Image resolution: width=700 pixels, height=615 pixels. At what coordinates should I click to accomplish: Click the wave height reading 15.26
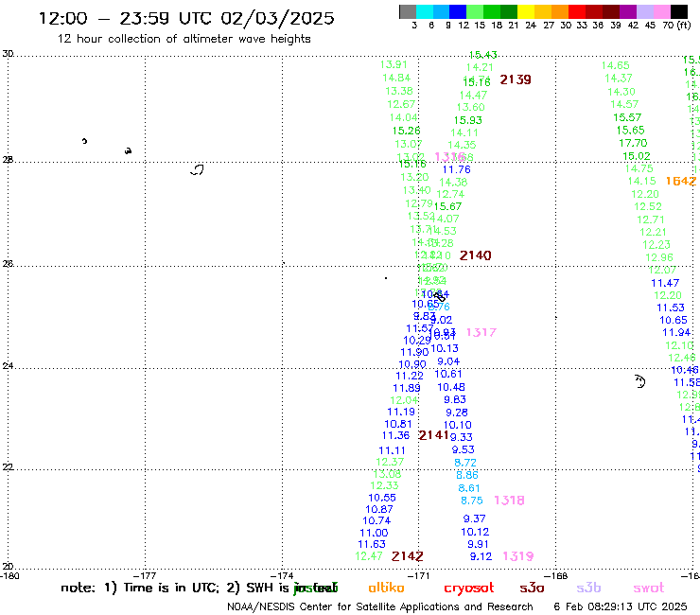406,131
